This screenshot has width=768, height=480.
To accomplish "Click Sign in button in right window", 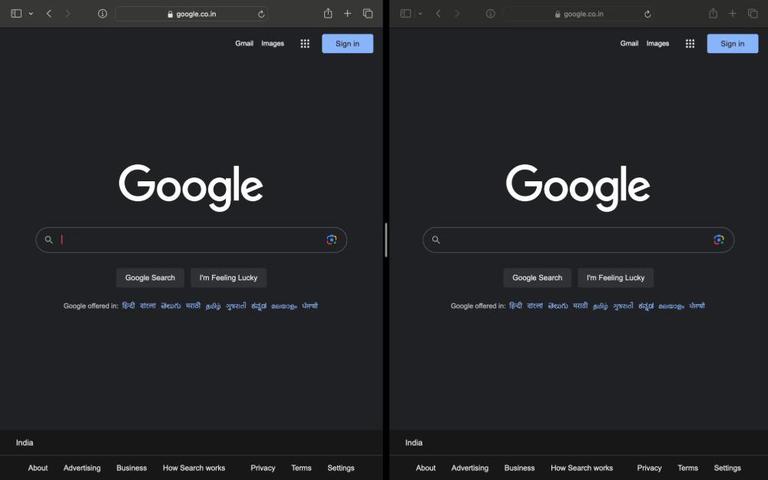I will (x=732, y=44).
